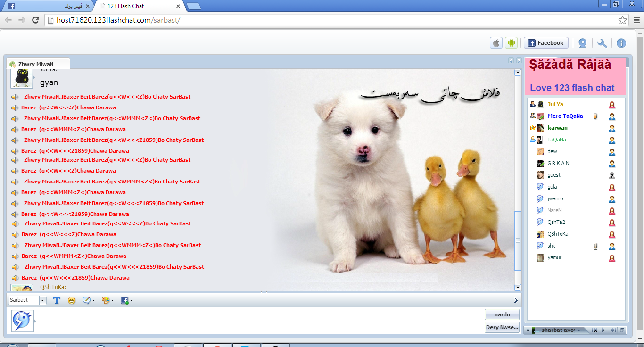Click the tab scroll left arrow

click(511, 61)
